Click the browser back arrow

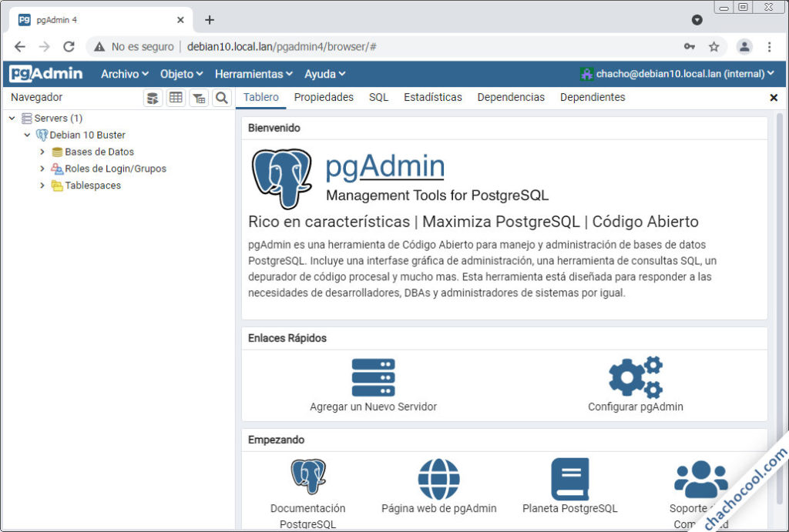click(x=19, y=47)
